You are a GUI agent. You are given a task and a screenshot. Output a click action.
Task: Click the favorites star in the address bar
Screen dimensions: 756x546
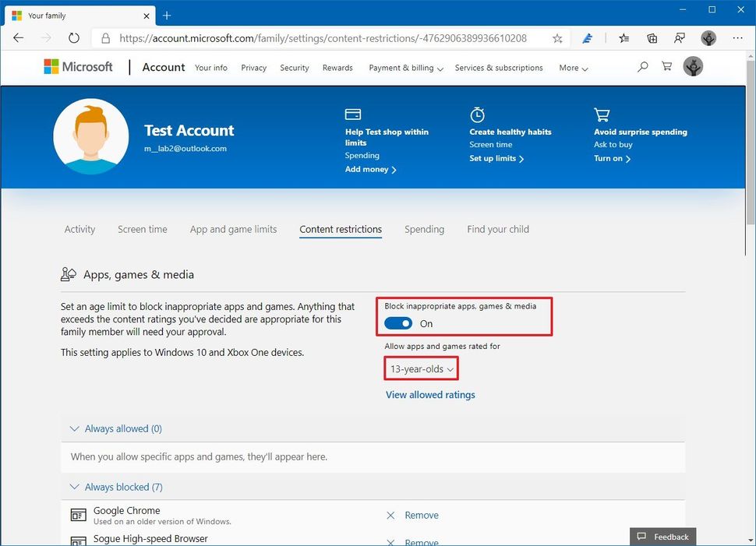[557, 37]
